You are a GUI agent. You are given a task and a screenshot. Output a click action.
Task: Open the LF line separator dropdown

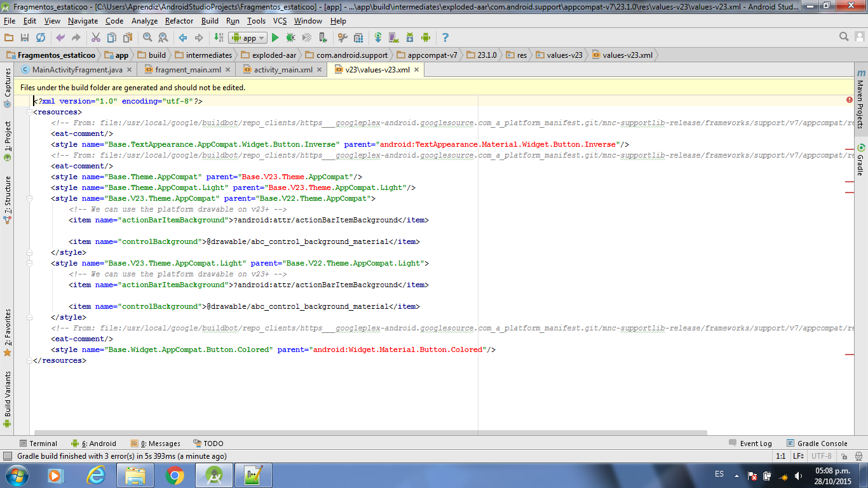click(798, 456)
